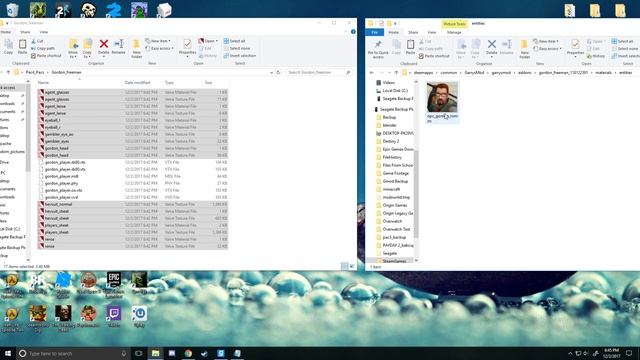Switch to details view in Gordon_freeman status bar
Image resolution: width=640 pixels, height=360 pixels.
coord(344,266)
